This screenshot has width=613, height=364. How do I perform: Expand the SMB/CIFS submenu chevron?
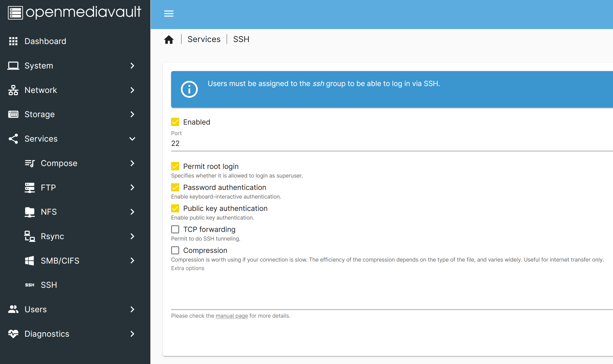click(x=132, y=261)
